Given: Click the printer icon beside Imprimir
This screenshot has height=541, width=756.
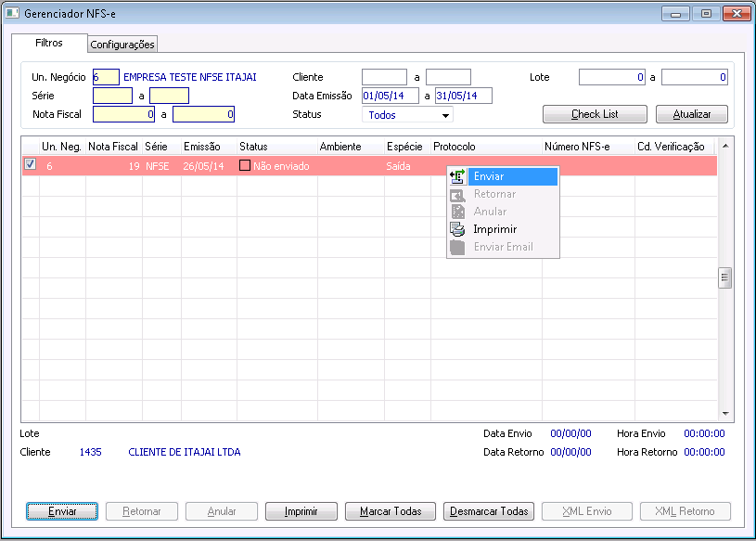Looking at the screenshot, I should (x=457, y=229).
